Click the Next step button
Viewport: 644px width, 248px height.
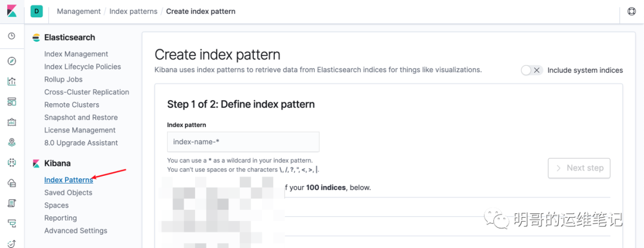click(579, 168)
